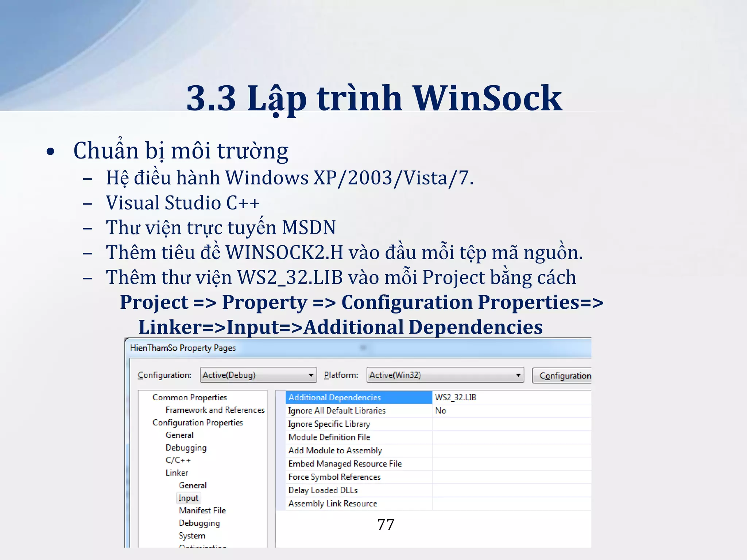Select the Linker tree node
The width and height of the screenshot is (747, 560).
coord(177,473)
